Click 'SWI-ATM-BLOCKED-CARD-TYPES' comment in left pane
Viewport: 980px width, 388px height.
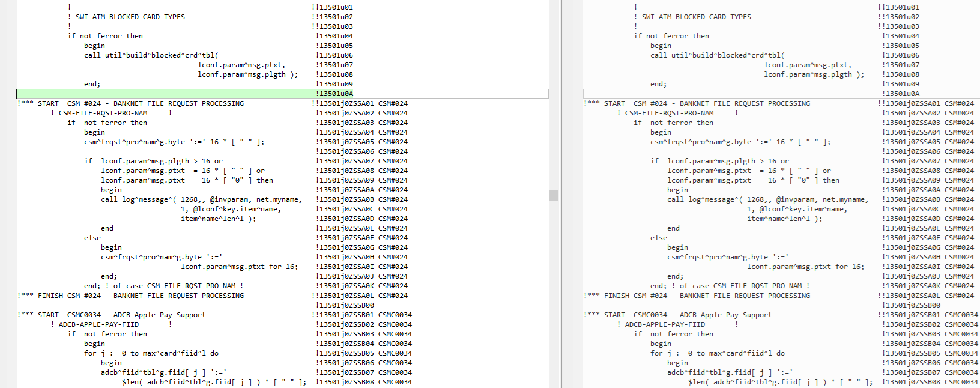pos(130,17)
